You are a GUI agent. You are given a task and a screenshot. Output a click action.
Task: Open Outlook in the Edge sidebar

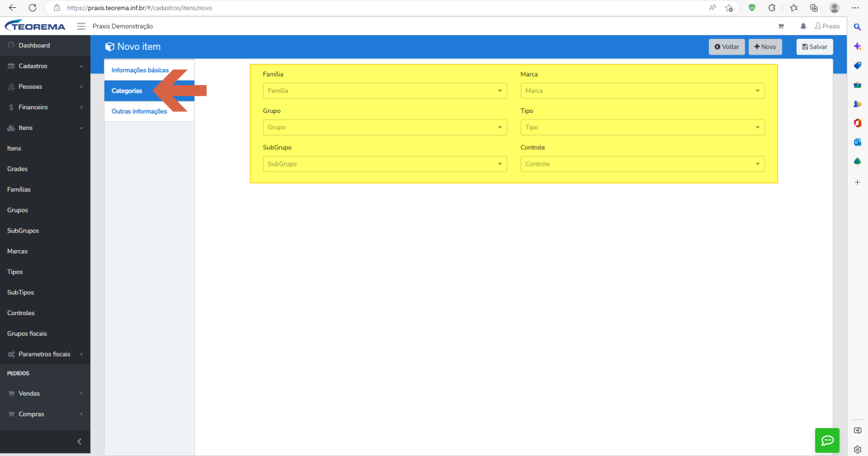tap(858, 142)
